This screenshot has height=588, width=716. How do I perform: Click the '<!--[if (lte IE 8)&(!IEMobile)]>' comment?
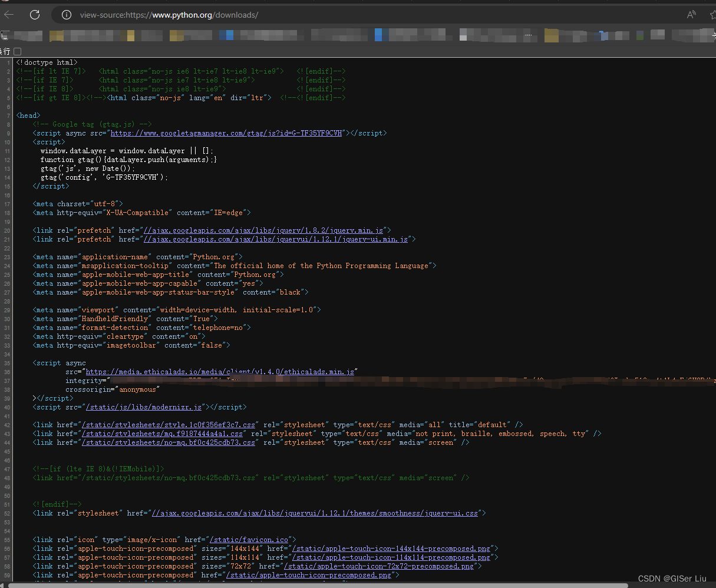98,469
